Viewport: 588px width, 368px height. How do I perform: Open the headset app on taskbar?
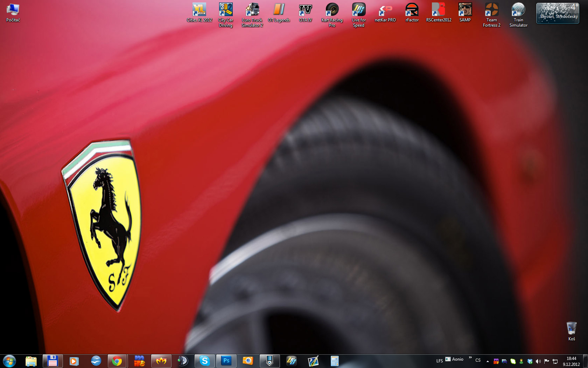(183, 361)
